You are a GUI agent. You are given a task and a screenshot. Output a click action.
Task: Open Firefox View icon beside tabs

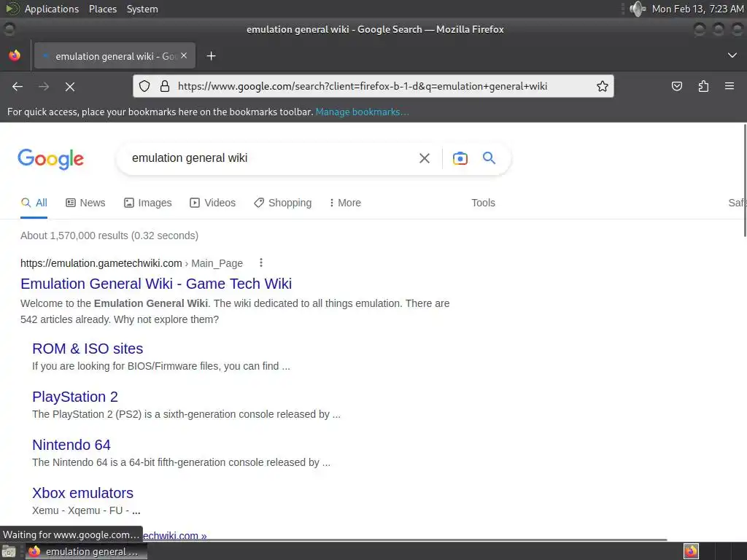(x=15, y=55)
